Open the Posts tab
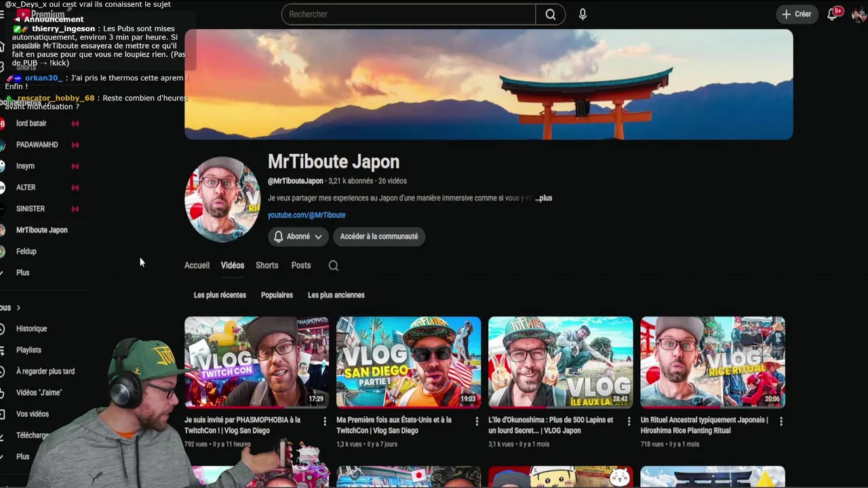 (301, 266)
